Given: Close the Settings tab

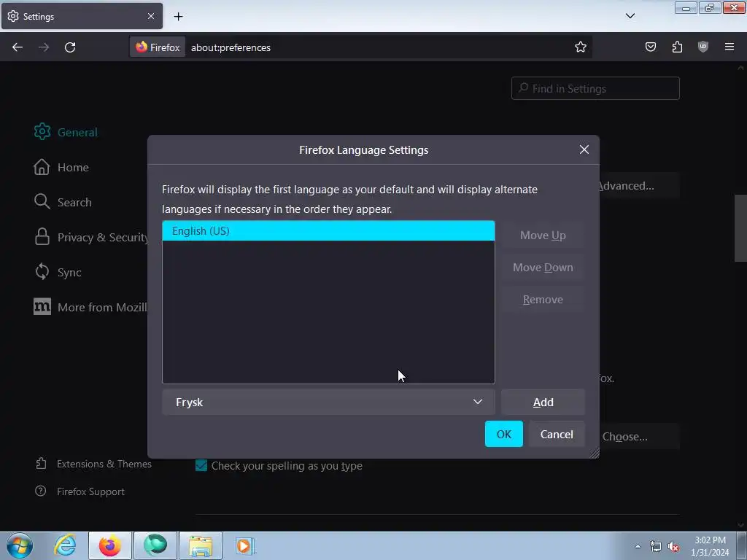Looking at the screenshot, I should (150, 16).
